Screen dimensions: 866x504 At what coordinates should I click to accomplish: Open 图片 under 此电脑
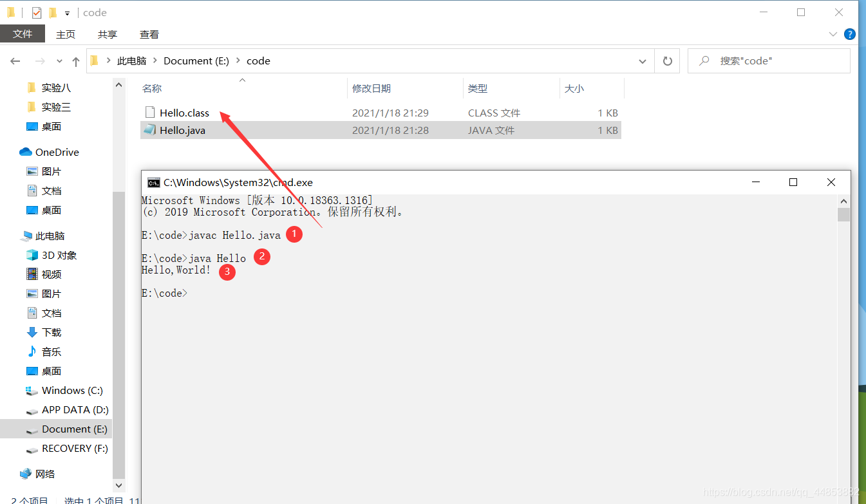pos(51,294)
